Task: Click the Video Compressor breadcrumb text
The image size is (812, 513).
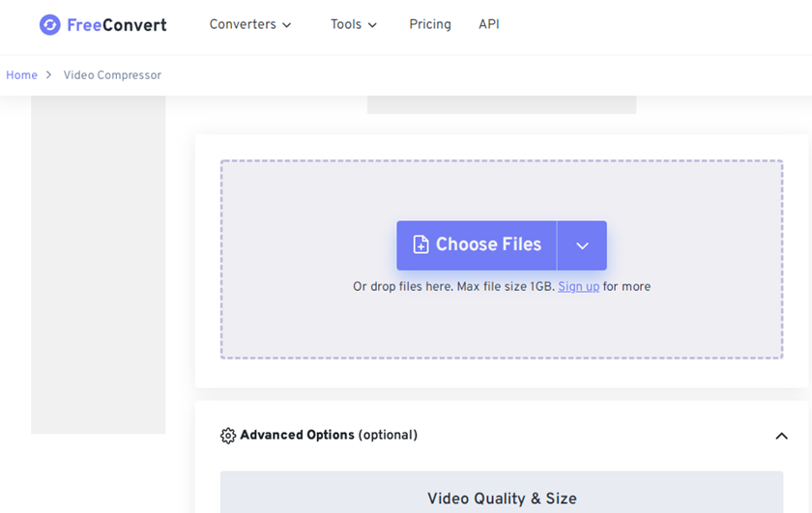Action: click(x=112, y=75)
